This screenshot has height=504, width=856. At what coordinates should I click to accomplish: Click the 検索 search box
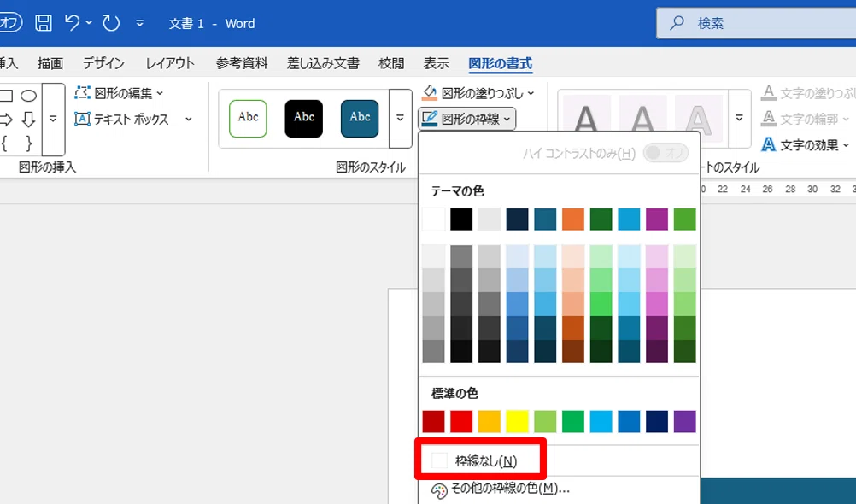pyautogui.click(x=756, y=23)
